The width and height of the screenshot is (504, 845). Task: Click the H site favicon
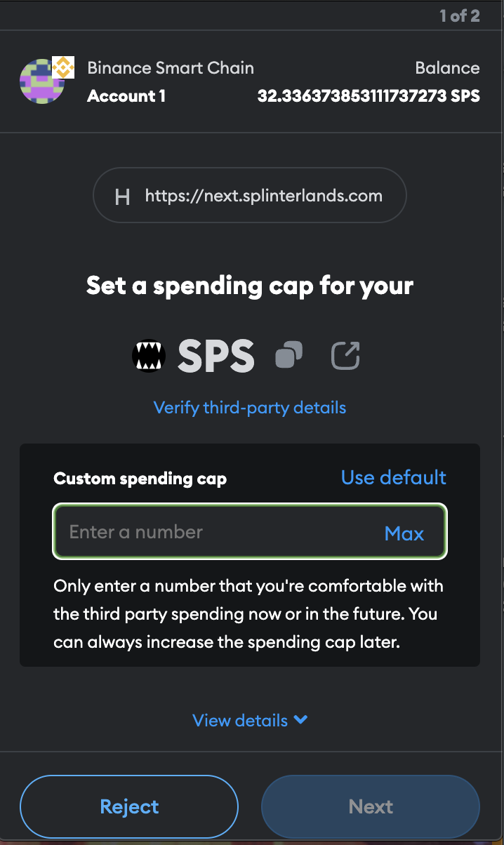point(122,197)
